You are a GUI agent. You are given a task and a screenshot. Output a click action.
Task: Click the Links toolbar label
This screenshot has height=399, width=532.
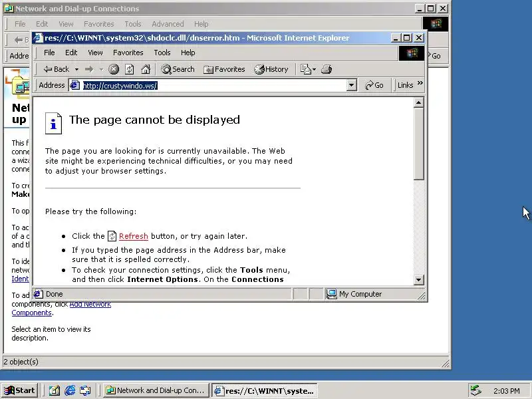(405, 85)
